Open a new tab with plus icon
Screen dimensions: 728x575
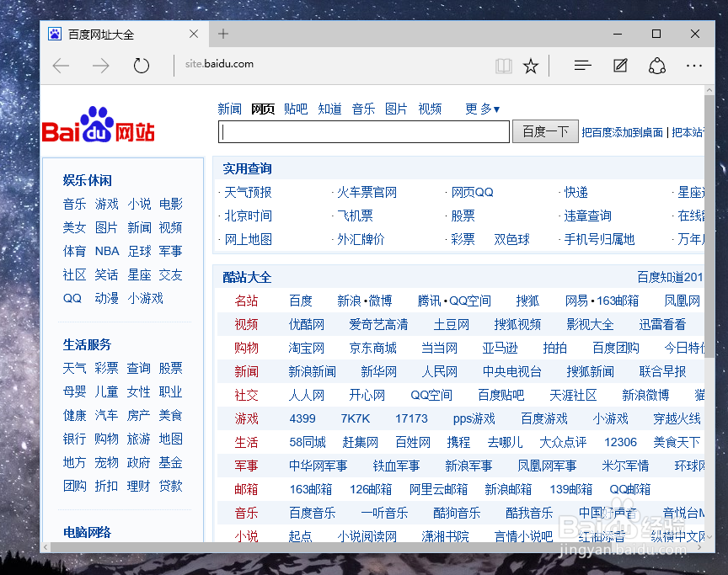223,34
